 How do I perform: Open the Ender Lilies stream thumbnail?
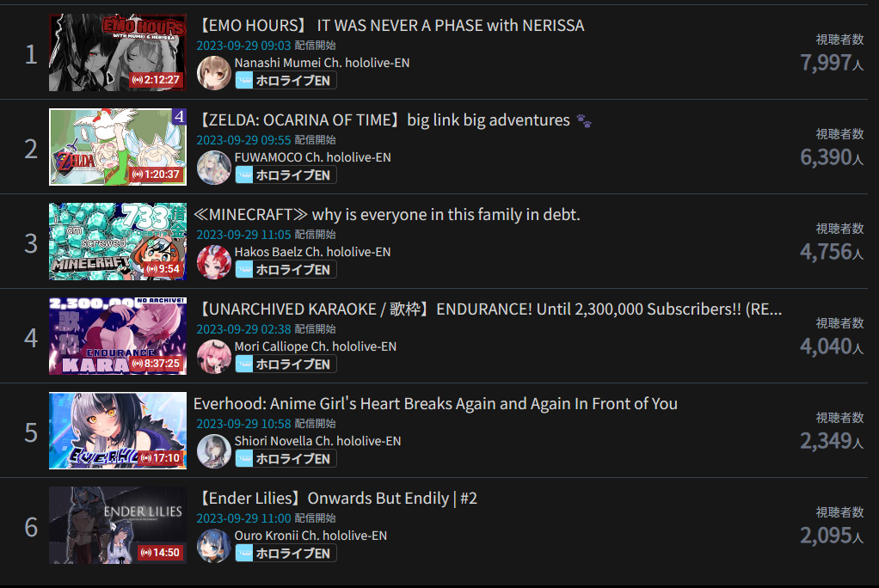coord(118,525)
